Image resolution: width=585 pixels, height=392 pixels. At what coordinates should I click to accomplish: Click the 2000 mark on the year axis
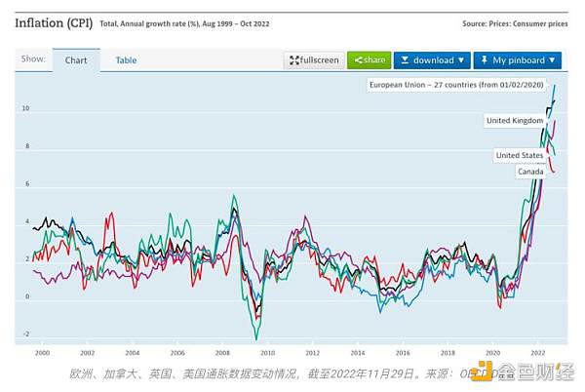tap(41, 352)
